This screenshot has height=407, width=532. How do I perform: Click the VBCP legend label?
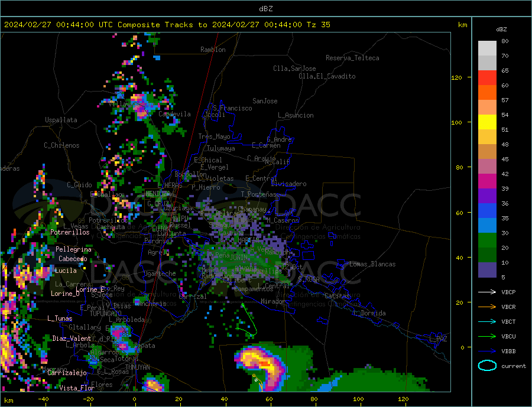point(508,292)
